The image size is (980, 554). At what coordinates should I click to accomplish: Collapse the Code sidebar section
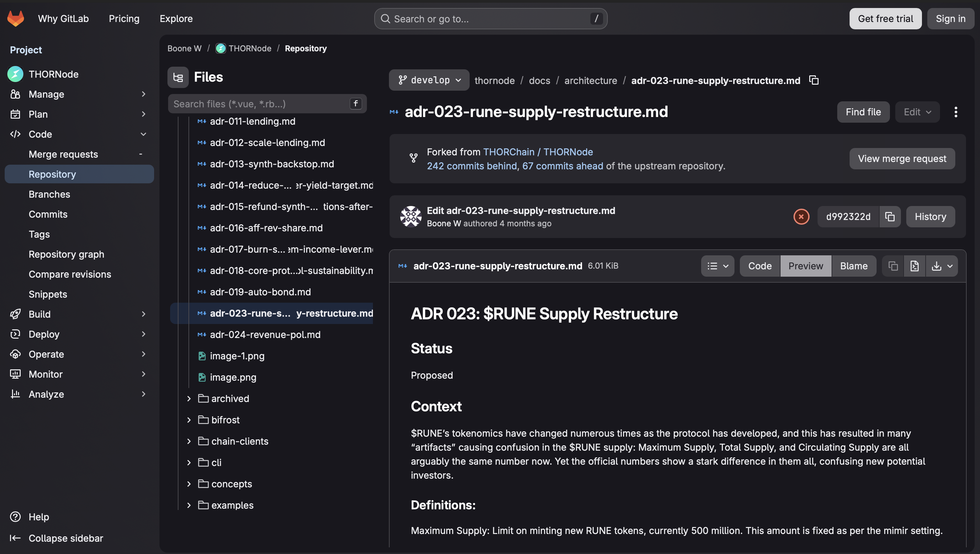143,134
